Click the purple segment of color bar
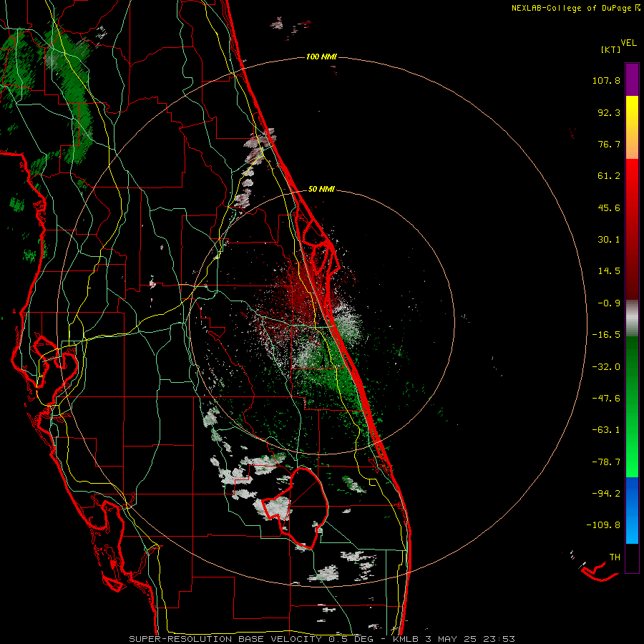The image size is (644, 644). [632, 79]
